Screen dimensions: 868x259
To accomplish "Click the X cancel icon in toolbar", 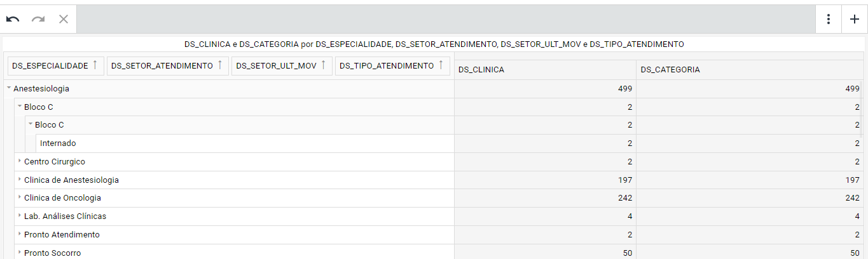I will pyautogui.click(x=64, y=19).
